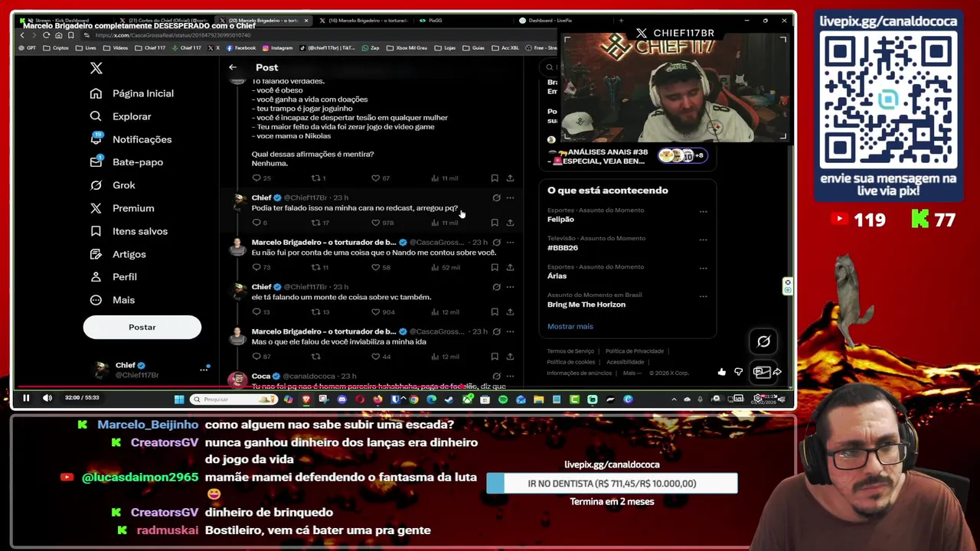Retweet the 'arregou pq?' tweet
The height and width of the screenshot is (551, 980).
coord(315,223)
